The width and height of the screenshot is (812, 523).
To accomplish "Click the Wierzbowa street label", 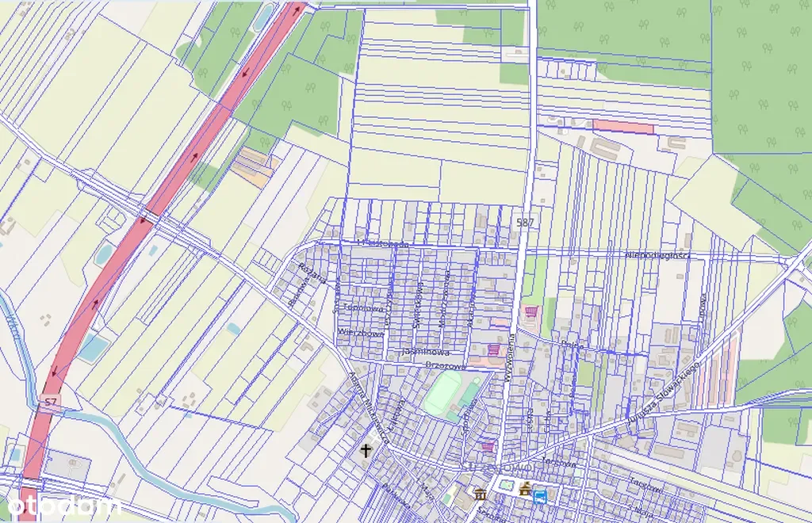I will click(360, 334).
